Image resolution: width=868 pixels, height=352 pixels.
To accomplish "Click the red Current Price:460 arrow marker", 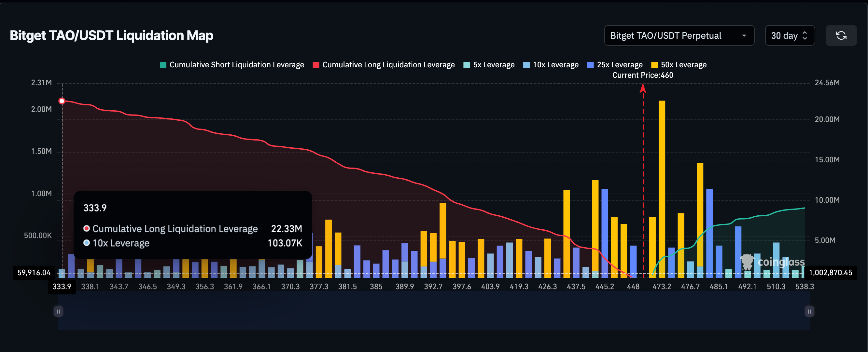I will coord(643,89).
